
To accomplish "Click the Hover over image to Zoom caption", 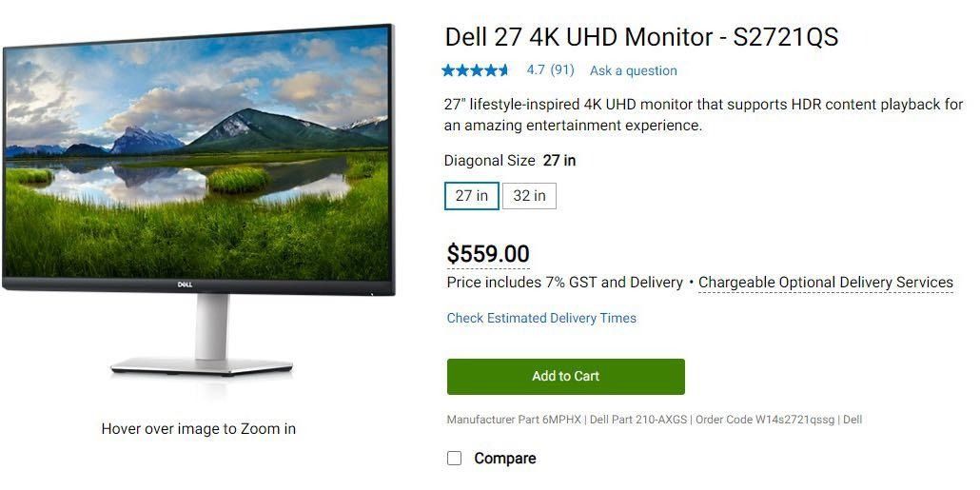I will [x=199, y=429].
